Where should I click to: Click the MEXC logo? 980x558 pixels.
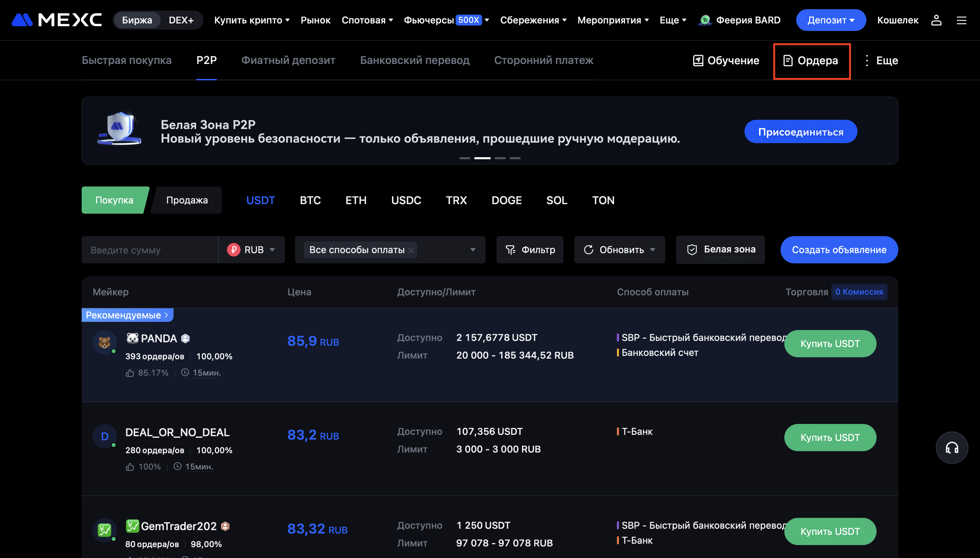57,20
